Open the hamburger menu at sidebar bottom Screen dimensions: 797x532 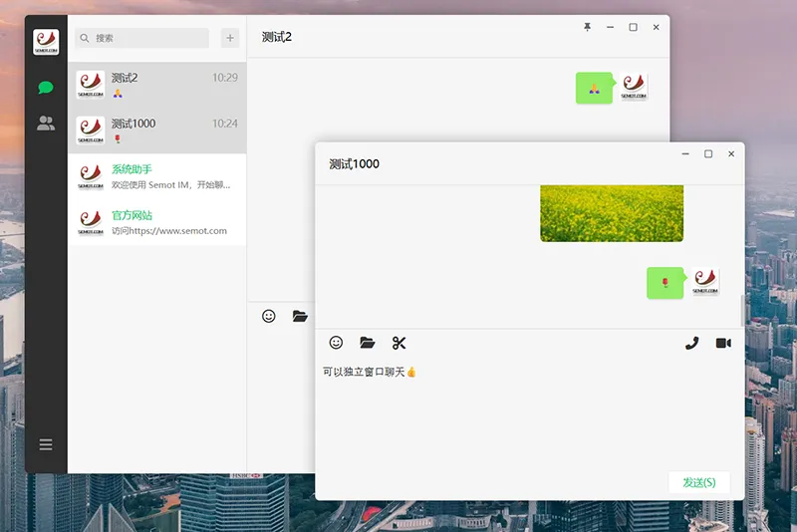pyautogui.click(x=46, y=444)
